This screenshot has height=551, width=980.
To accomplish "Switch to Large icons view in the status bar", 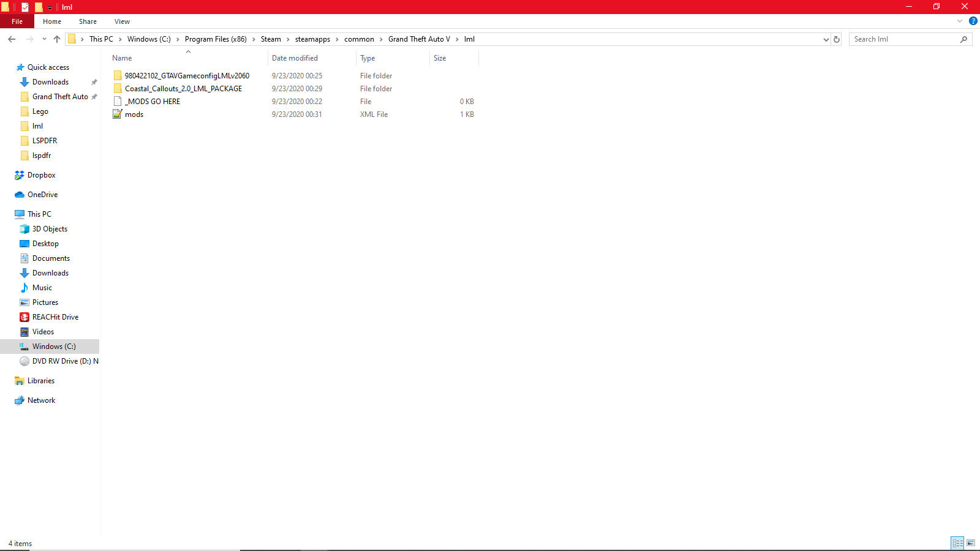I will [971, 543].
